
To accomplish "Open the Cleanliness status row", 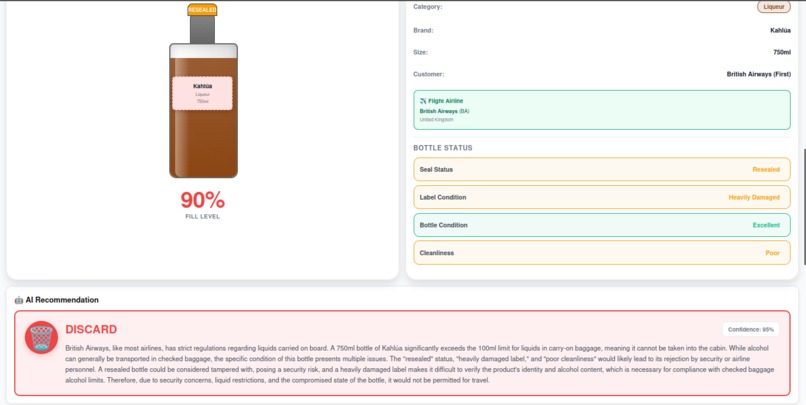I will click(602, 253).
